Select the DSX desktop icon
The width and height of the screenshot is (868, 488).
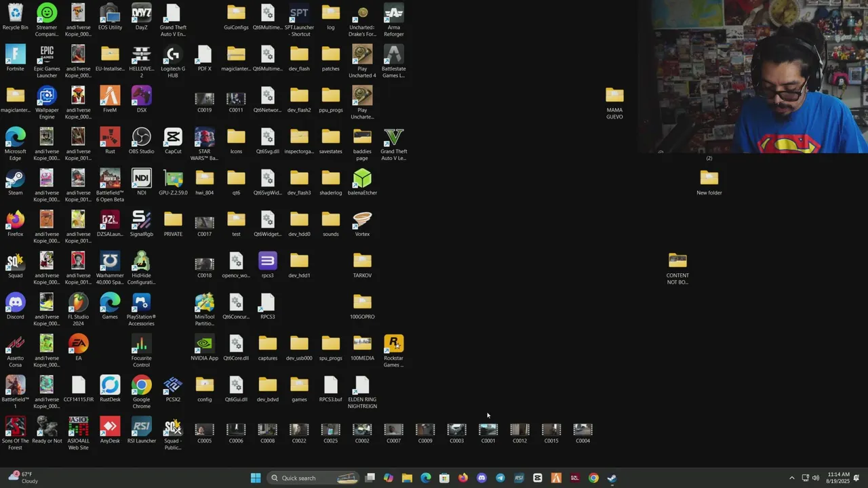tap(141, 100)
